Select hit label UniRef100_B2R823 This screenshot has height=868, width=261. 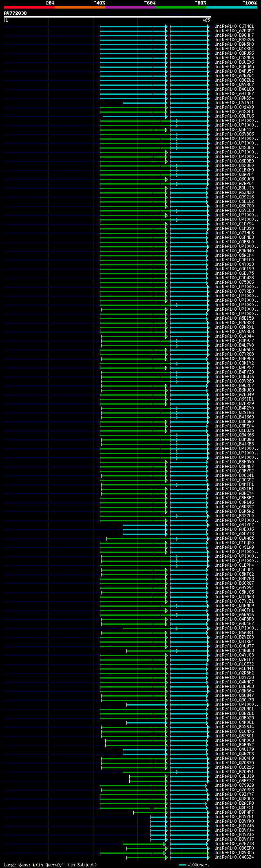(x=234, y=323)
